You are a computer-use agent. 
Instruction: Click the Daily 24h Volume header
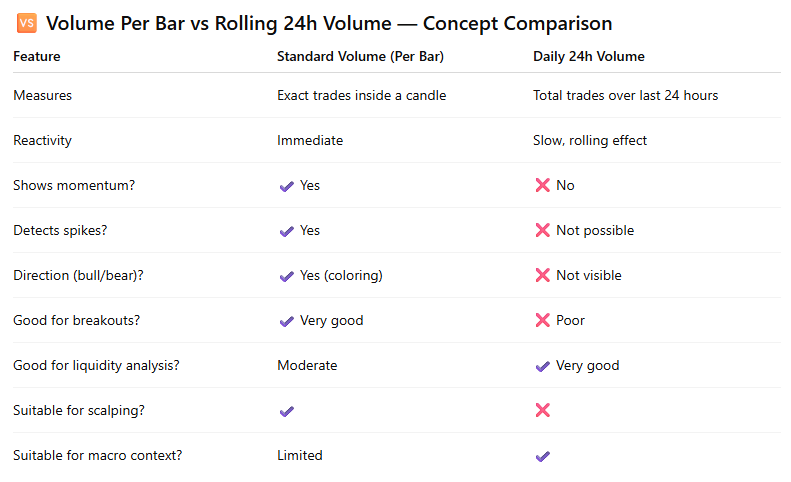pyautogui.click(x=588, y=57)
